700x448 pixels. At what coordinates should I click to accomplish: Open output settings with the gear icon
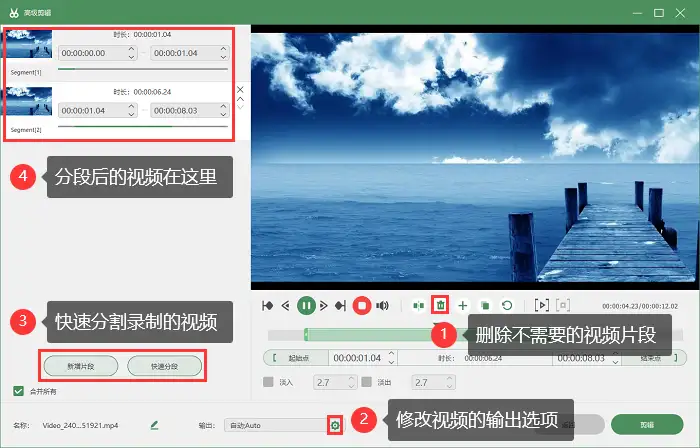click(335, 426)
